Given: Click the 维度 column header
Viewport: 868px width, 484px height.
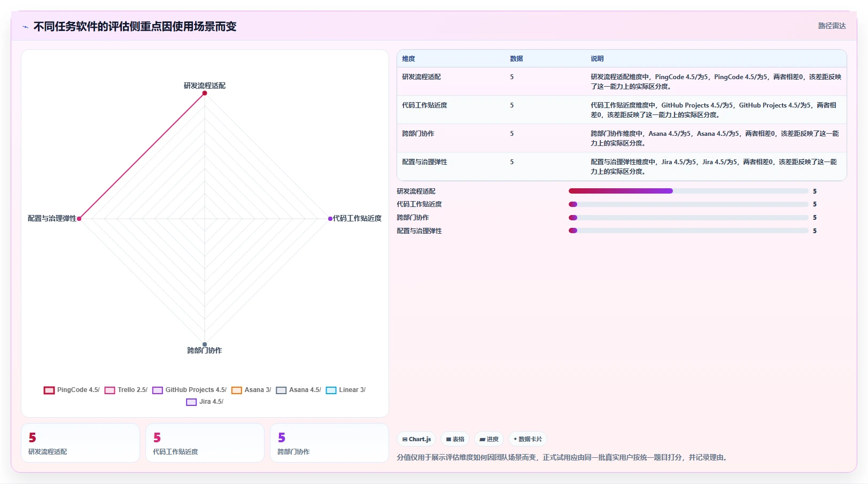Looking at the screenshot, I should point(408,59).
